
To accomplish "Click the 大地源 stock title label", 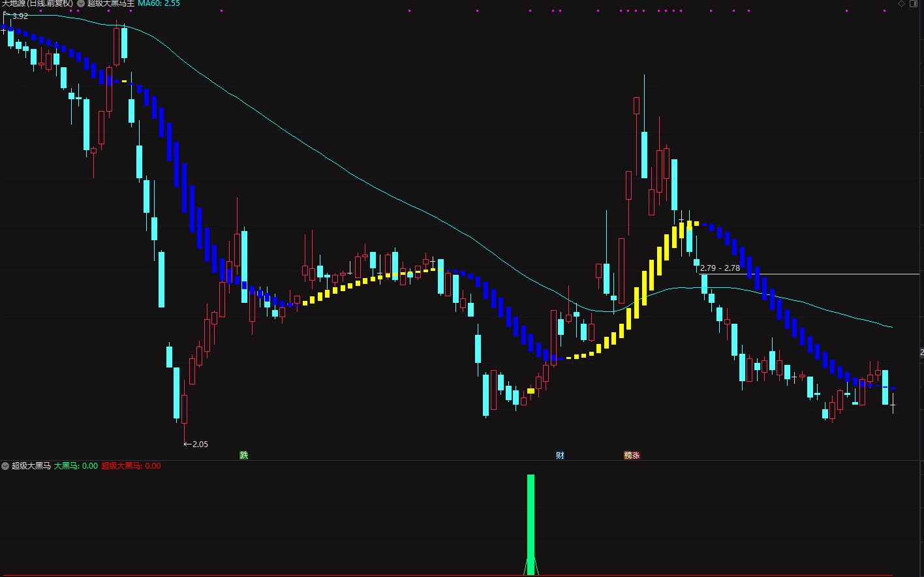I will (37, 4).
